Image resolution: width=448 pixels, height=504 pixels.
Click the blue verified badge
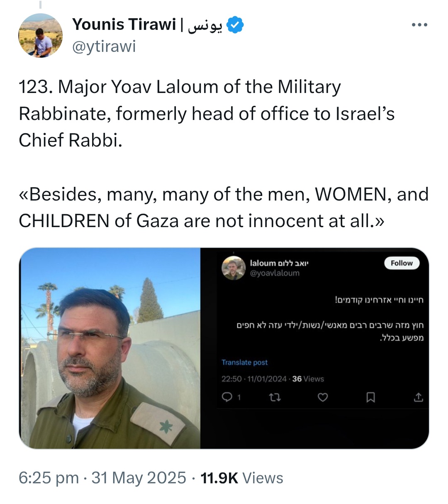pos(236,25)
